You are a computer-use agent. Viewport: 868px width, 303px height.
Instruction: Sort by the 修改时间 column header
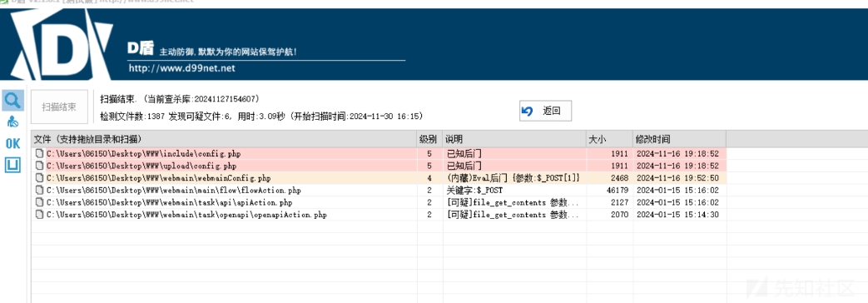[x=679, y=139]
